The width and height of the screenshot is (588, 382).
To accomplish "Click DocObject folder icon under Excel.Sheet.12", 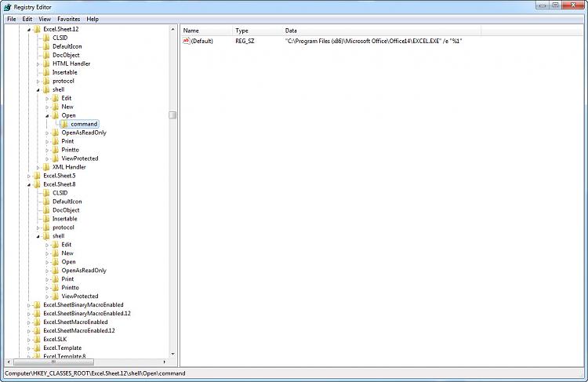I will coord(46,55).
